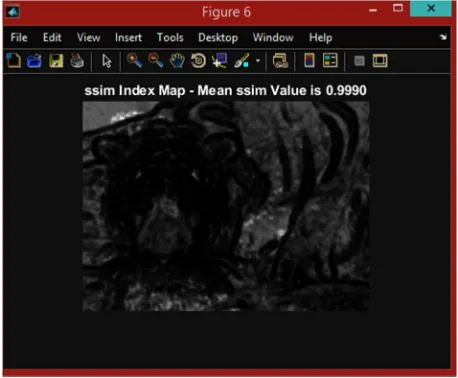The height and width of the screenshot is (378, 458).
Task: Open the Insert menu
Action: coord(128,37)
